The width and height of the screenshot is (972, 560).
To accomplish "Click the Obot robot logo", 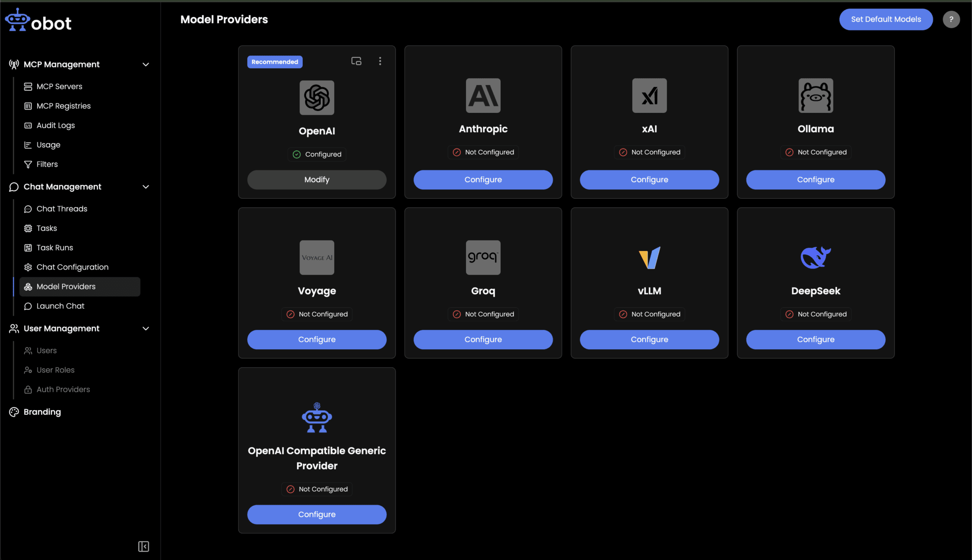I will click(18, 19).
